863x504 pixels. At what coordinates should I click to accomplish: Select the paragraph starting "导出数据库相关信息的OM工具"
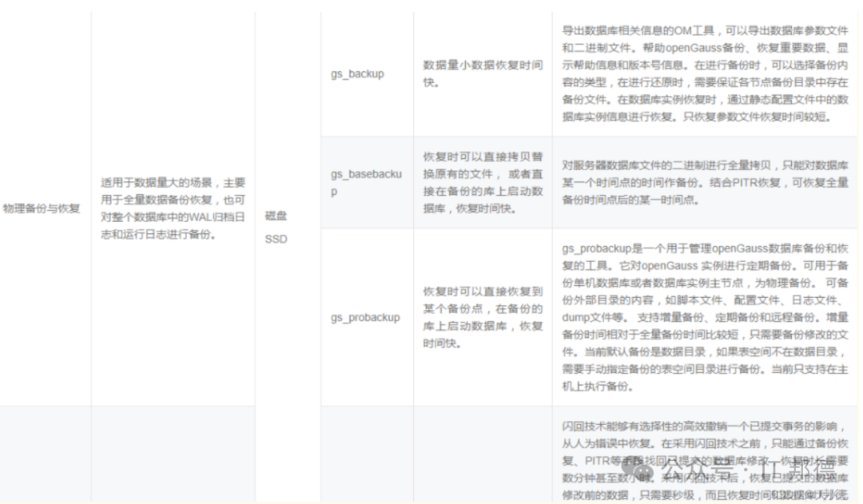pyautogui.click(x=705, y=73)
